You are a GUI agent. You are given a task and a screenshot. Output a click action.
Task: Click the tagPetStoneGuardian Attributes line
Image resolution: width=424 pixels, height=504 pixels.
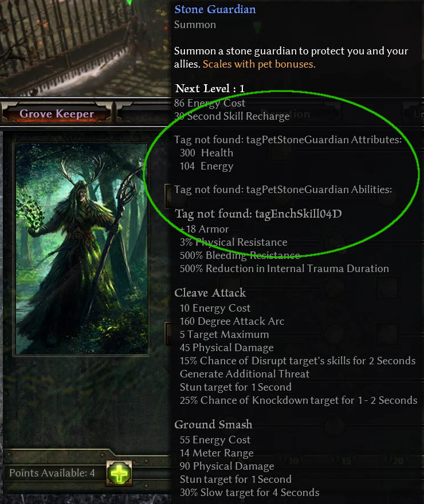[x=288, y=140]
